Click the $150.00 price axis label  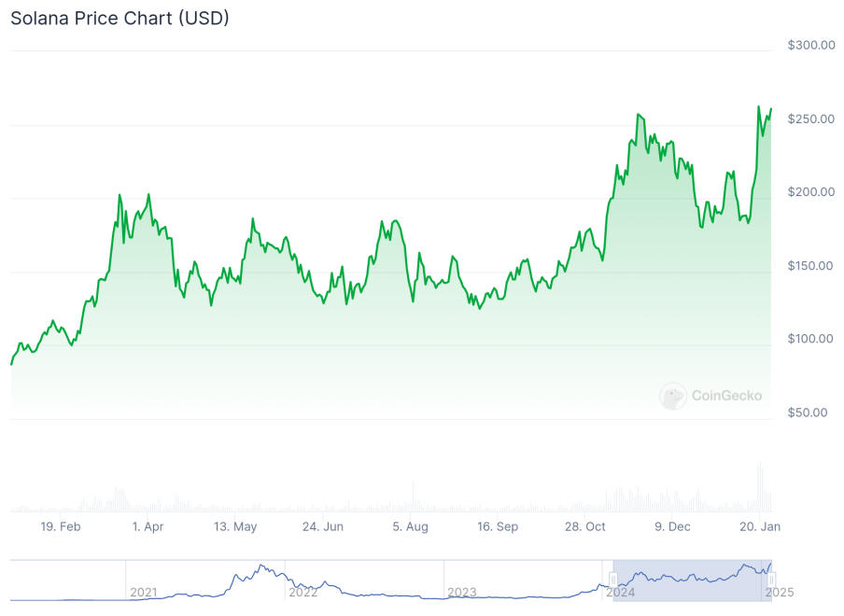(810, 265)
